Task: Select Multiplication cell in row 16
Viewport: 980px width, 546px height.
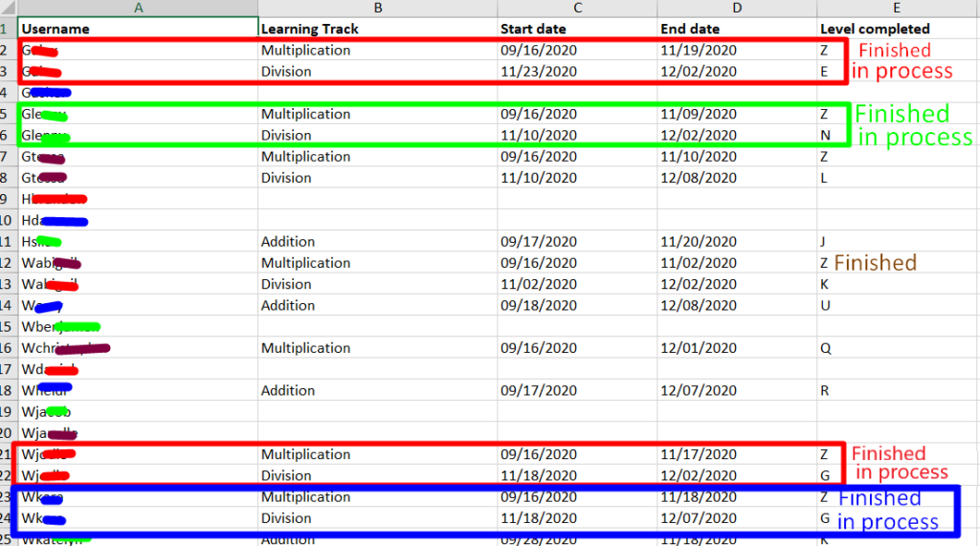Action: pos(377,347)
